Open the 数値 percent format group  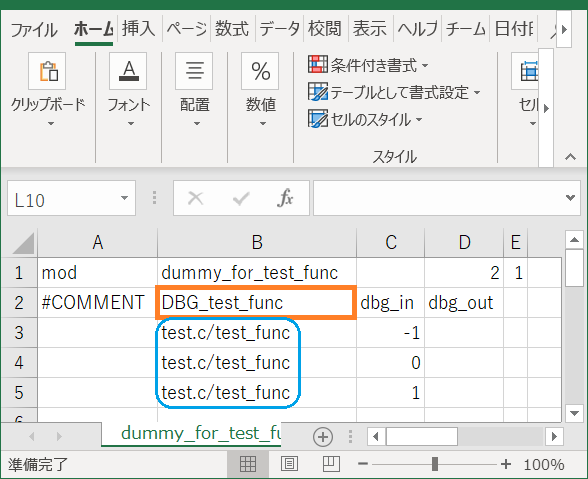click(260, 71)
